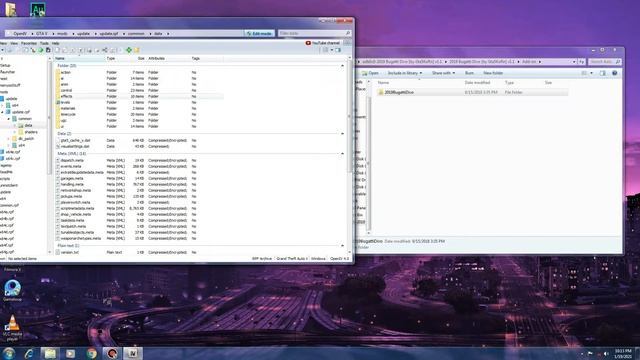Open the 'Share with' dropdown in Explorer
Viewport: 640px width, 360px height.
pyautogui.click(x=443, y=73)
